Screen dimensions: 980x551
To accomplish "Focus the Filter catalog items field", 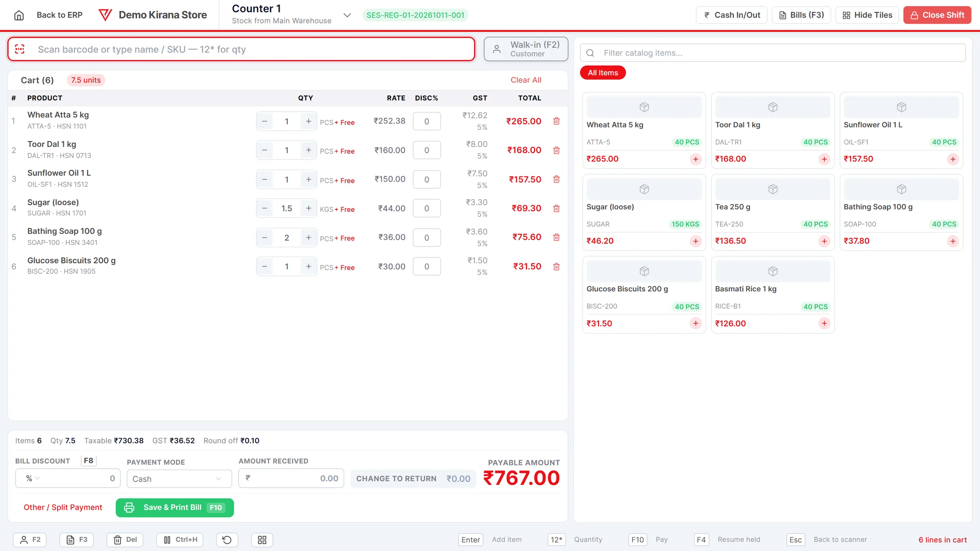I will 773,53.
